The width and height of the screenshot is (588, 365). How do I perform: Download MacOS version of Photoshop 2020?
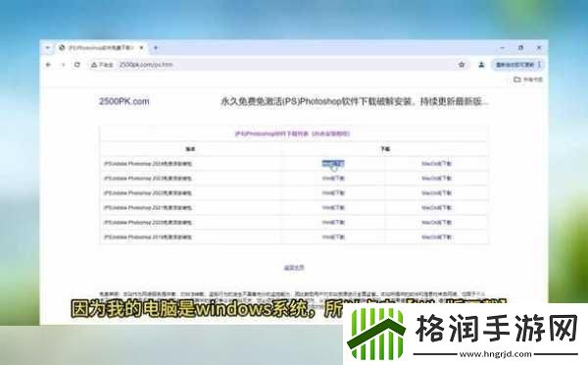(x=436, y=223)
